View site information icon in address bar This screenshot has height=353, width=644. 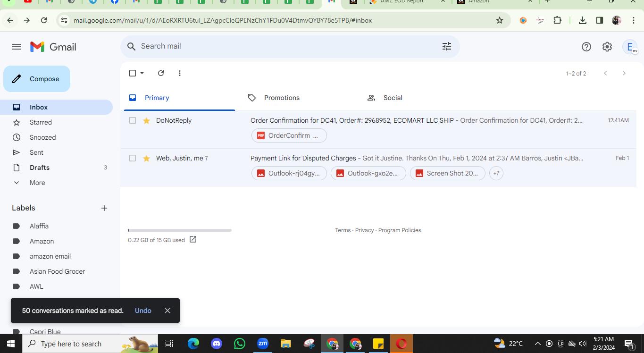(64, 20)
